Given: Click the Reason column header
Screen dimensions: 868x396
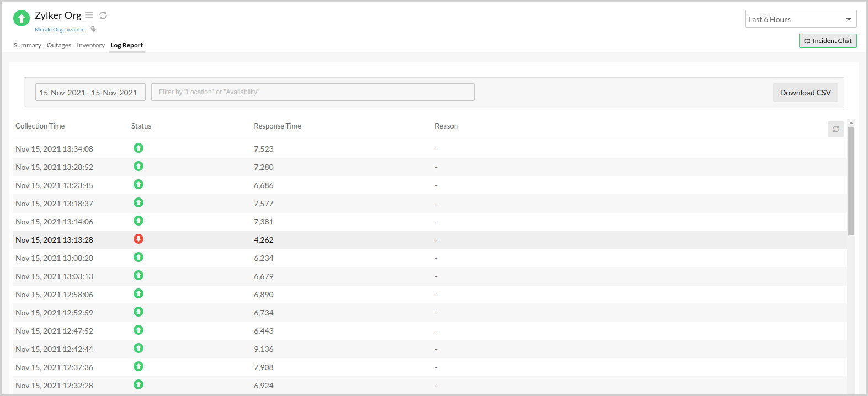Looking at the screenshot, I should point(446,126).
